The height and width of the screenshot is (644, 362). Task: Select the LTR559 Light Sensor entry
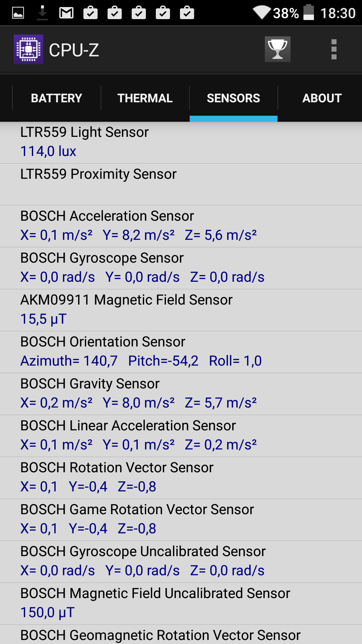click(181, 143)
